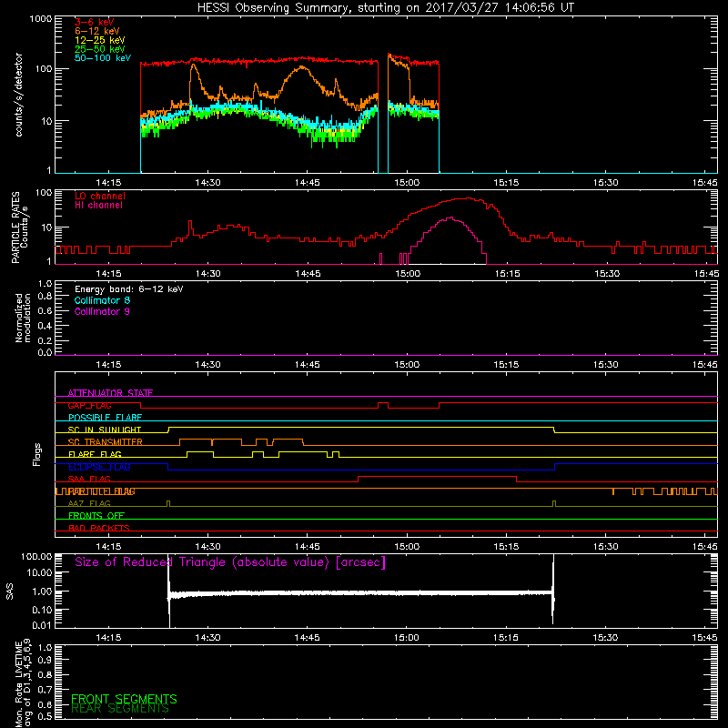Select the orange '6-12 keV' legend label
The image size is (728, 728).
point(97,31)
